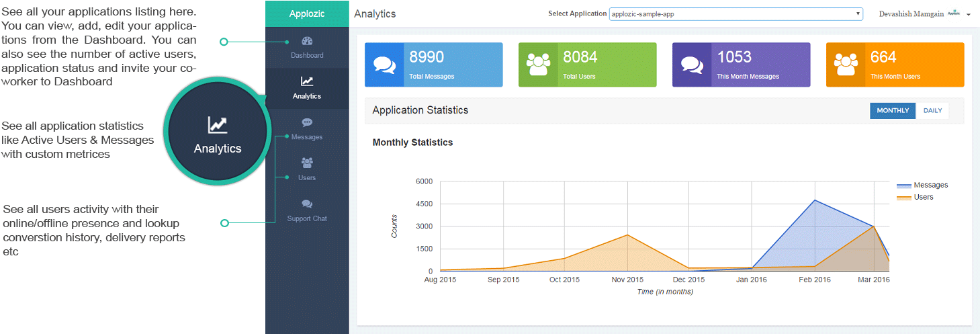Click the Total Users people icon
The image size is (980, 334).
coord(538,65)
